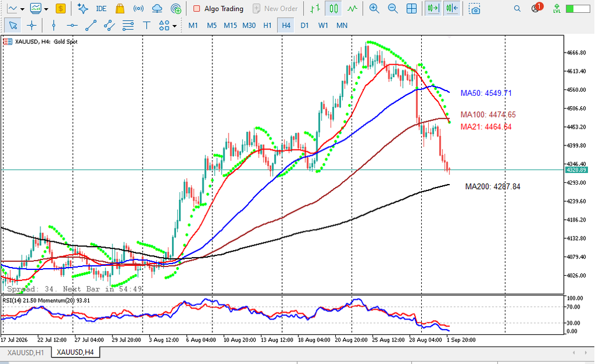Open the cloud VPS hosting icon
Screen dimensions: 599x364
(x=157, y=8)
